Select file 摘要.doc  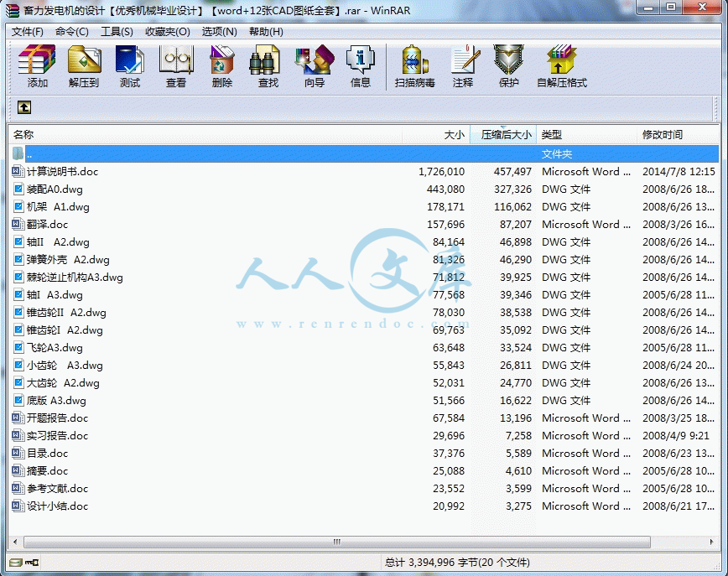tap(47, 470)
